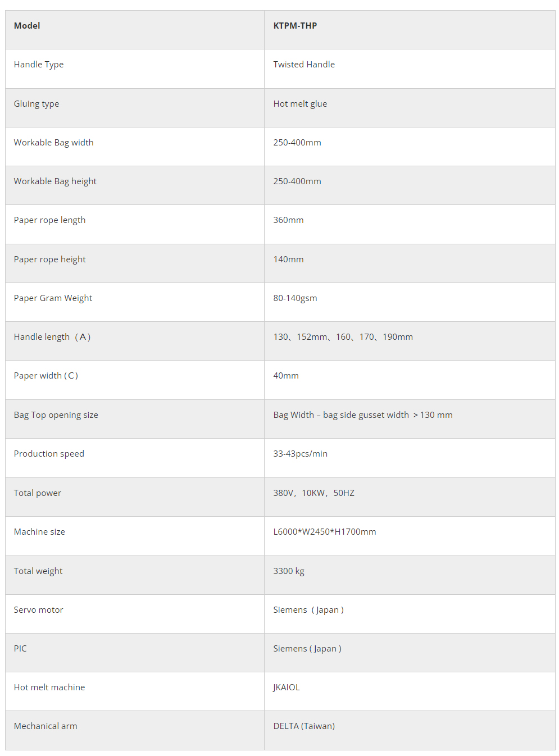This screenshot has width=559, height=756.
Task: Select the KTPM-THP model name
Action: [295, 26]
